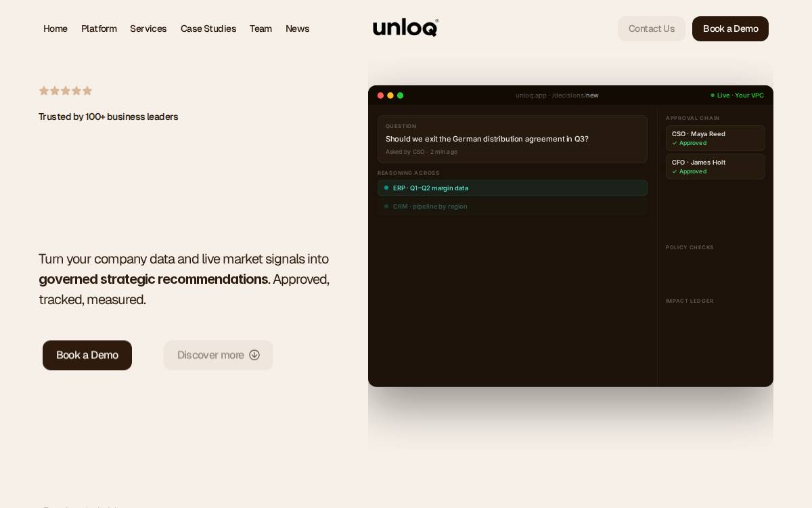The image size is (812, 508).
Task: Click the Impact Ledger heading
Action: (x=690, y=301)
